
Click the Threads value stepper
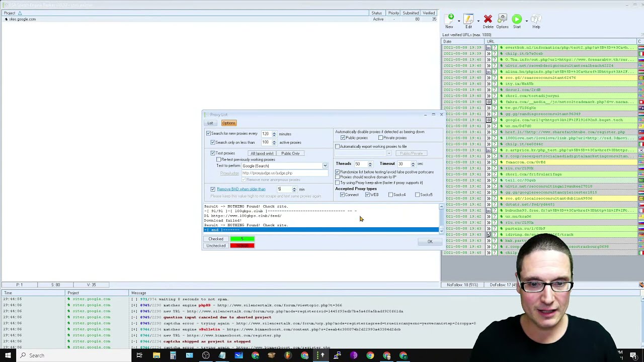point(370,164)
